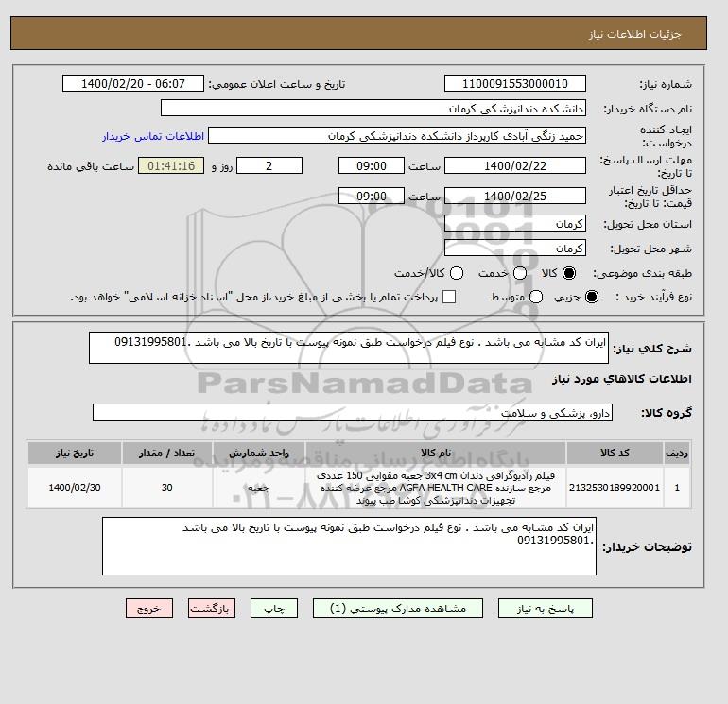
Task: Click the اطلاعات کالاهای مورد نیاز heading
Action: coord(622,379)
